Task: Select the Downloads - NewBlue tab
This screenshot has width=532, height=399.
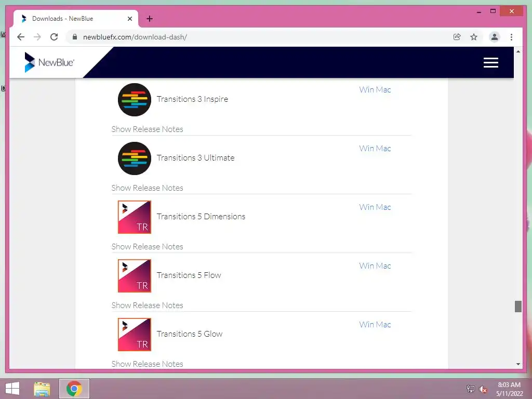Action: tap(76, 19)
